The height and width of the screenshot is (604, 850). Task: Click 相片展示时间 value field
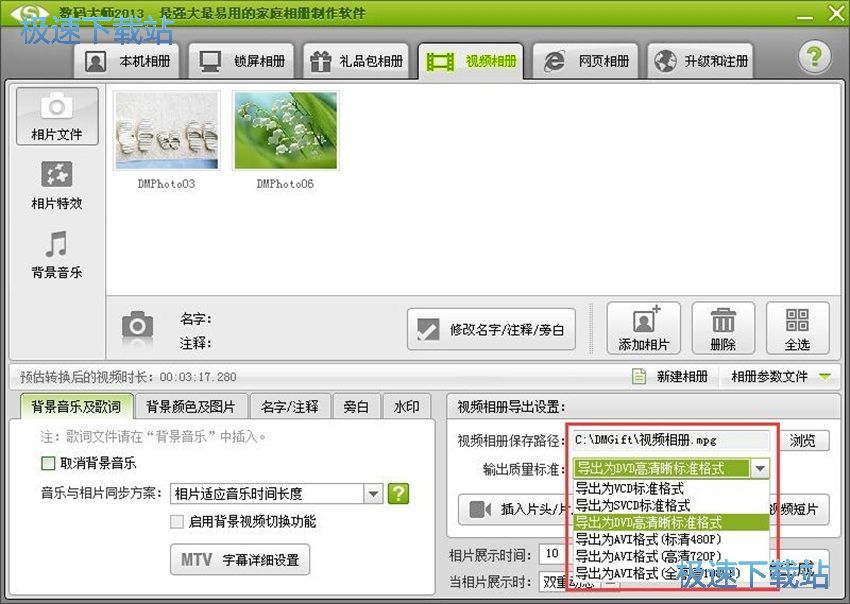point(552,554)
